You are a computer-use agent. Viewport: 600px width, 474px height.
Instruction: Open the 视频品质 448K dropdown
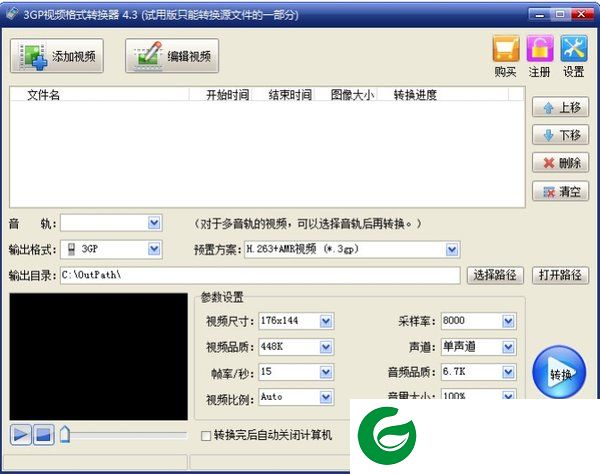coord(326,347)
